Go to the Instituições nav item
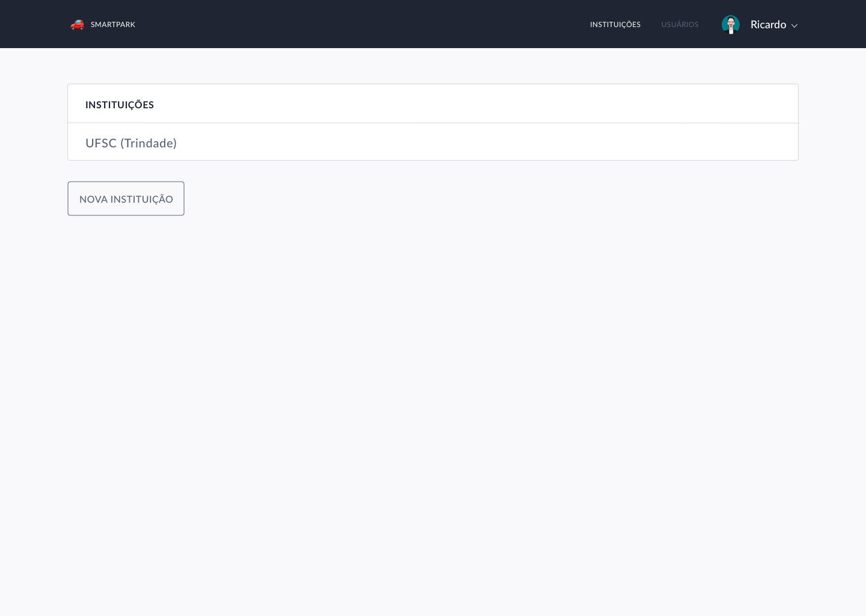The width and height of the screenshot is (866, 616). click(x=615, y=25)
